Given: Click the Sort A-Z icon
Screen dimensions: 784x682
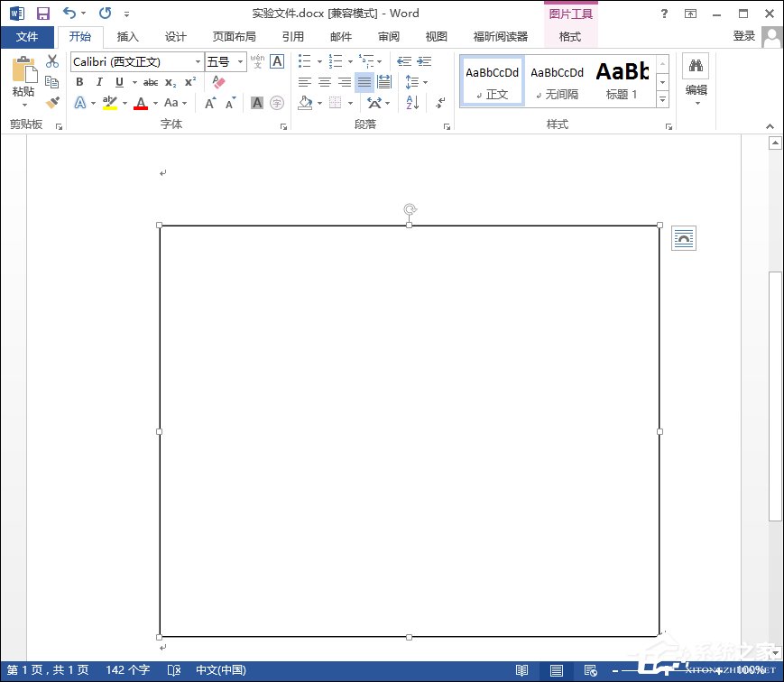Looking at the screenshot, I should click(412, 103).
